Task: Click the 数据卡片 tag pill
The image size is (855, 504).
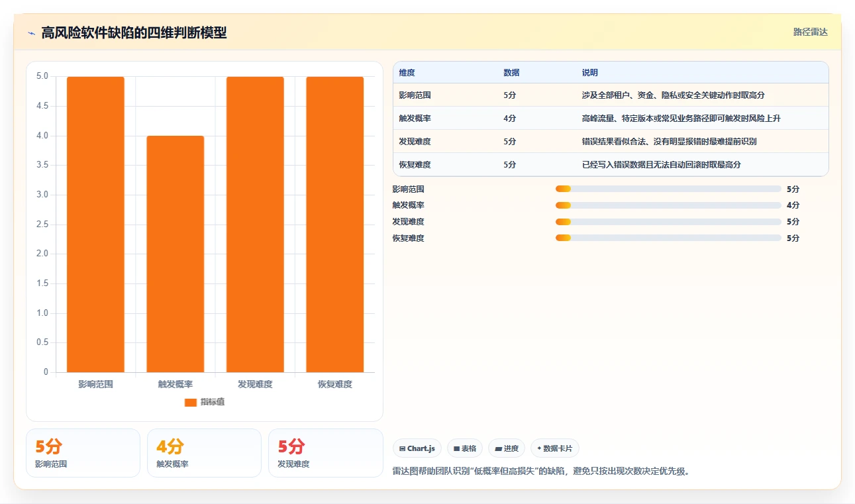Action: (x=555, y=448)
